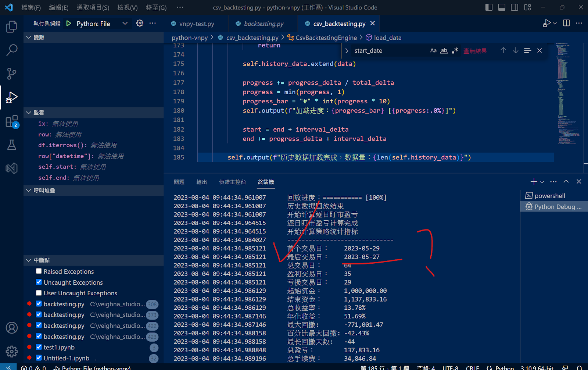Uncheck test1.ipynb breakpoint
The image size is (588, 370).
tap(39, 347)
